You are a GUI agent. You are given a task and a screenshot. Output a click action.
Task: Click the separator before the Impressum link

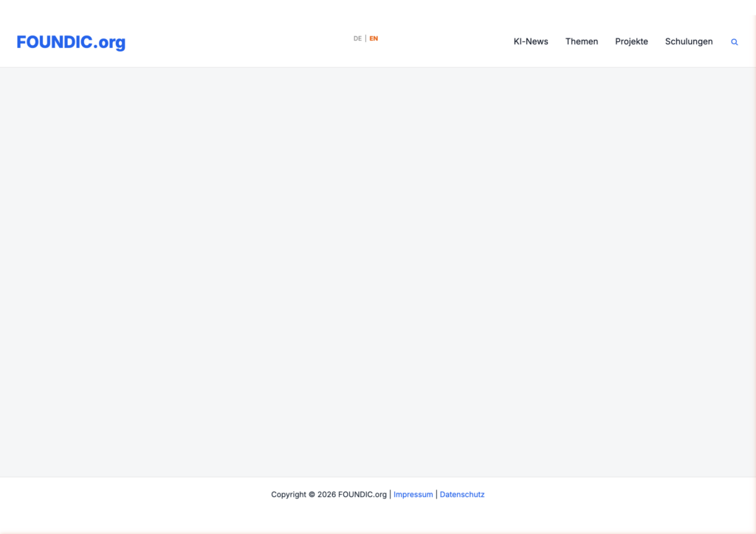click(390, 495)
